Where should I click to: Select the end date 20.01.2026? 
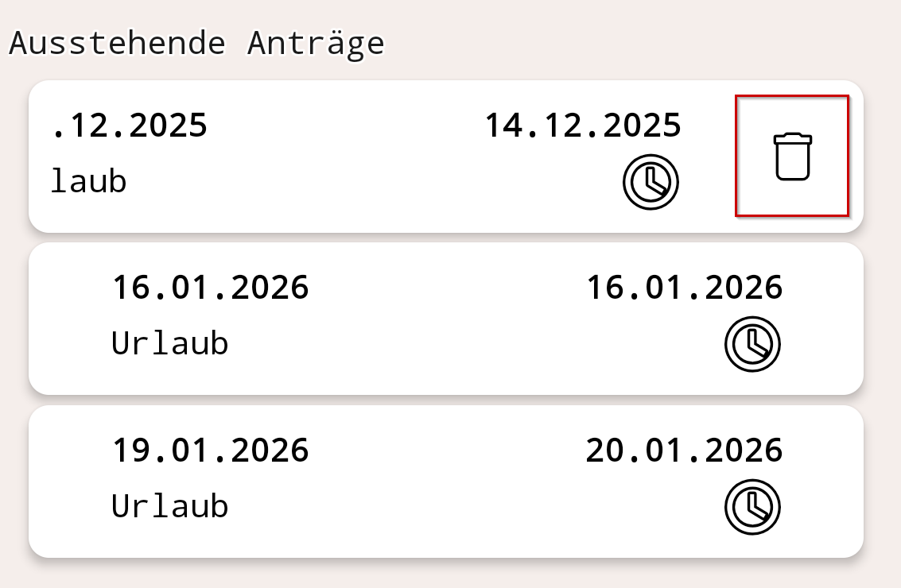684,451
